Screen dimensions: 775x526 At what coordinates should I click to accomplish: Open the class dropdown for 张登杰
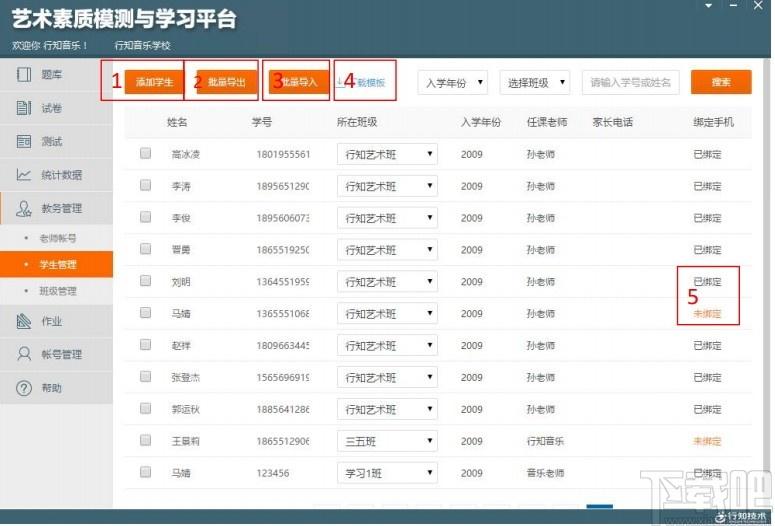pyautogui.click(x=387, y=377)
